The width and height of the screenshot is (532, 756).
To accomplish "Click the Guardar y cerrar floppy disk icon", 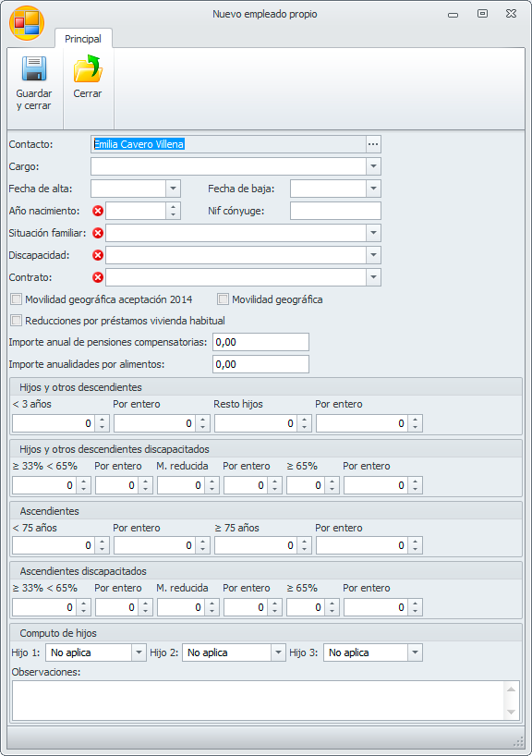I will 34,68.
